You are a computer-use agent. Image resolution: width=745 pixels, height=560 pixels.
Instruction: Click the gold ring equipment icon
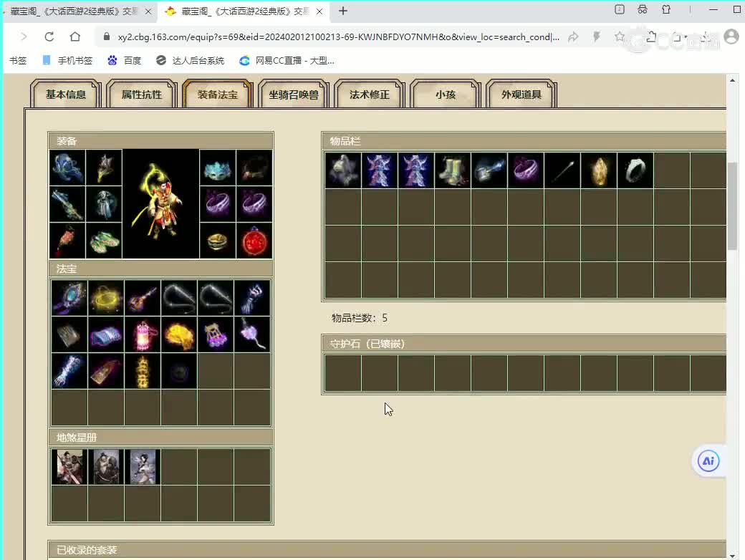click(218, 241)
